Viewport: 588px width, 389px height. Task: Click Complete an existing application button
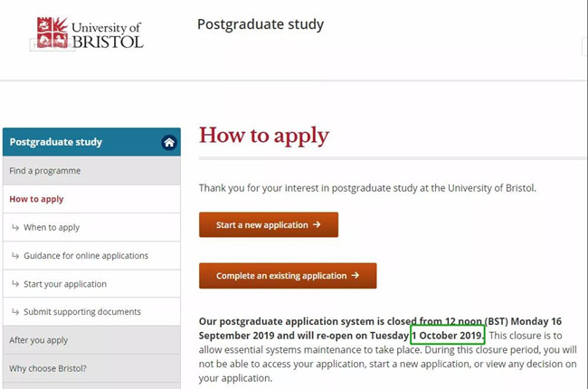click(288, 276)
